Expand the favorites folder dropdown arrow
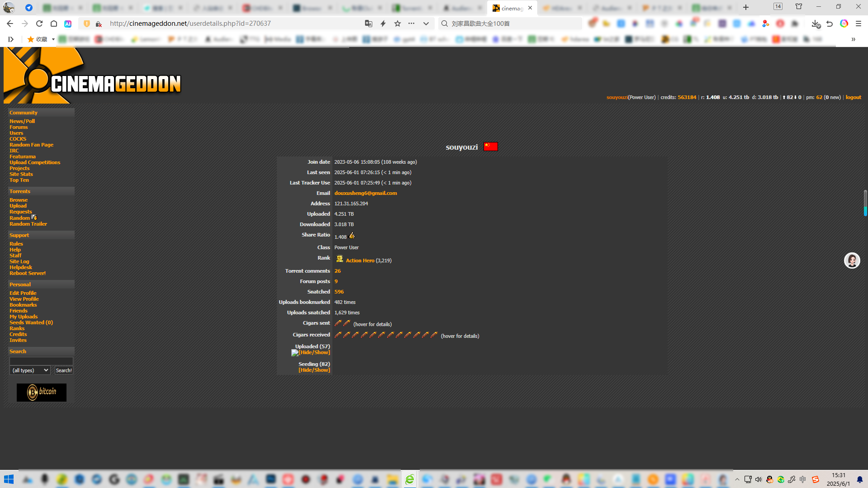This screenshot has width=868, height=488. click(53, 39)
